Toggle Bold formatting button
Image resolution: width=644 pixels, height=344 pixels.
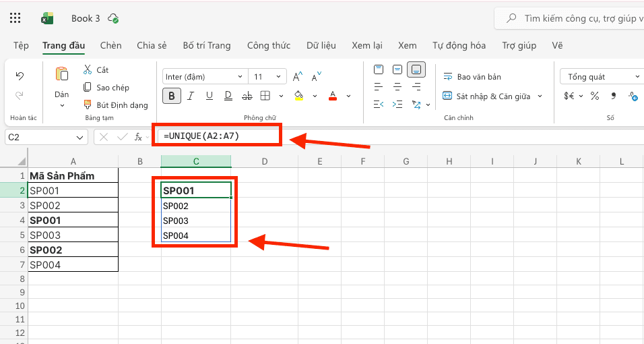172,96
